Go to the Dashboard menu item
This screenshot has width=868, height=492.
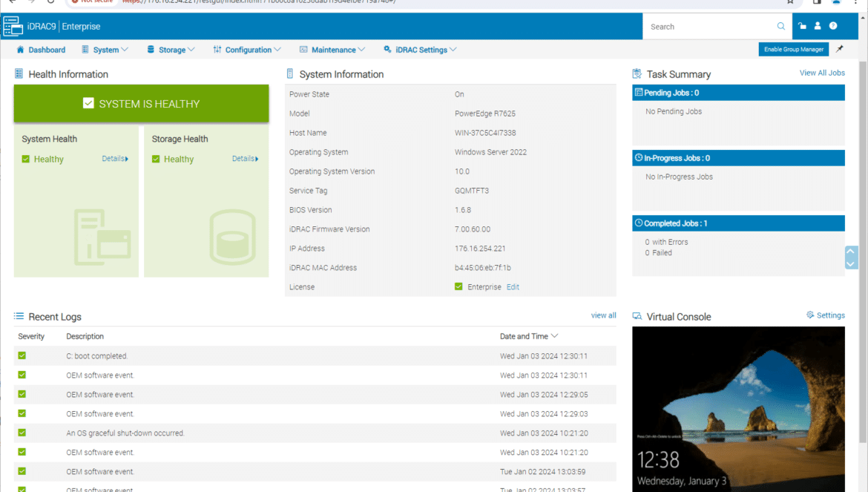[41, 49]
